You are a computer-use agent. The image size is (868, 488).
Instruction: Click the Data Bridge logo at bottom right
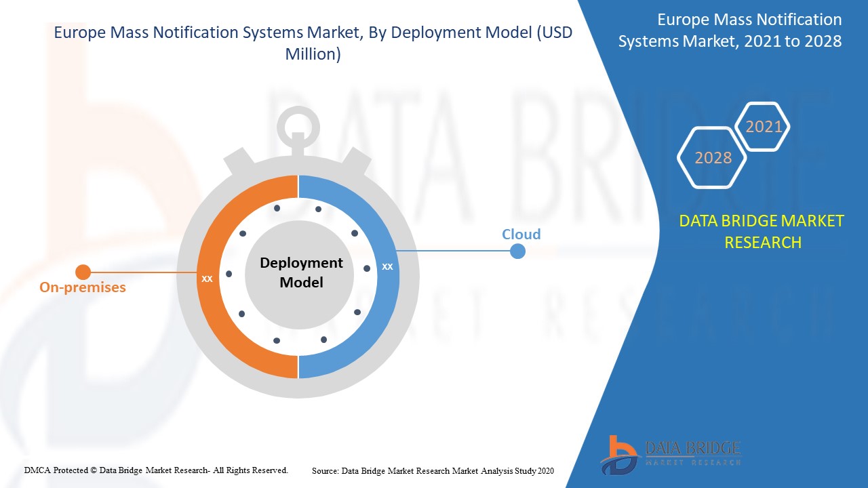671,451
